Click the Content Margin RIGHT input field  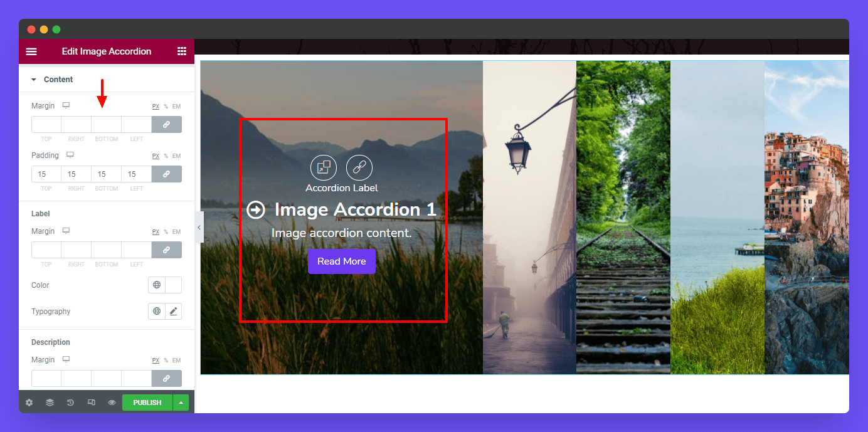(x=77, y=125)
